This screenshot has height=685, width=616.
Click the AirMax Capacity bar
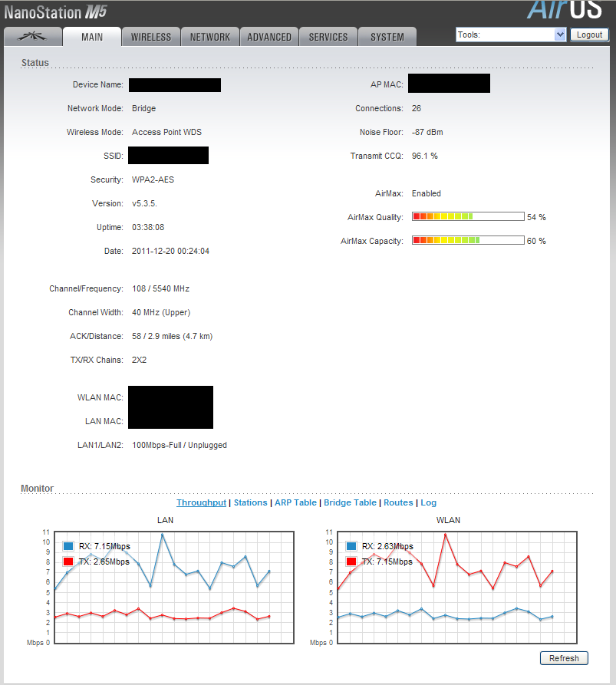(468, 241)
